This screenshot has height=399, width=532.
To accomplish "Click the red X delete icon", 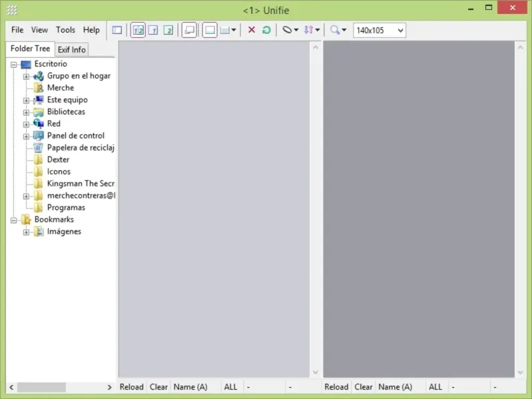I will pos(251,30).
